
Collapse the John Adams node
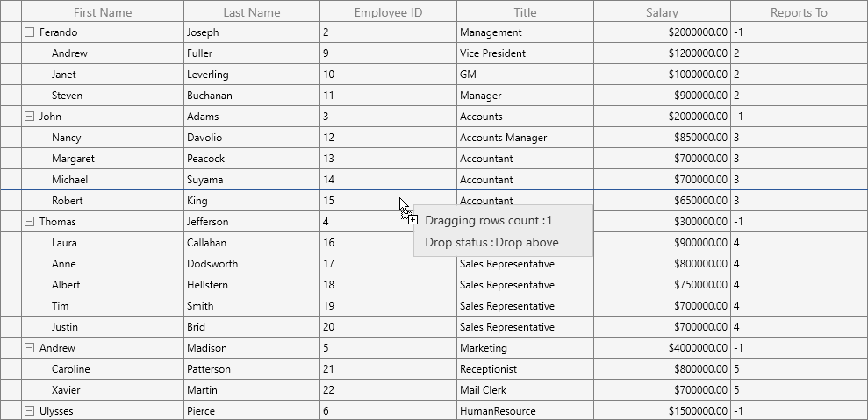pos(30,117)
